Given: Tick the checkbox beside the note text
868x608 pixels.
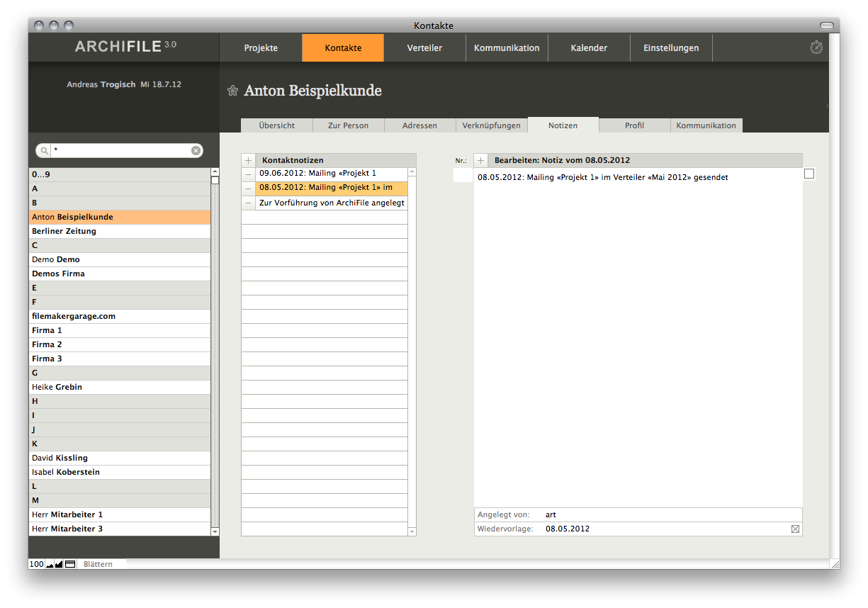Looking at the screenshot, I should pyautogui.click(x=809, y=174).
